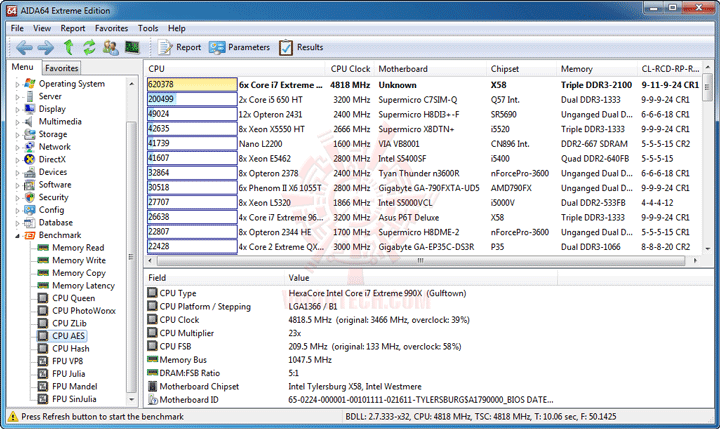
Task: Expand the Devices tree node
Action: [x=17, y=173]
